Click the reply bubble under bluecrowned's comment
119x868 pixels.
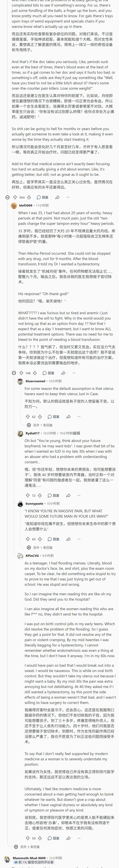click(53, 417)
